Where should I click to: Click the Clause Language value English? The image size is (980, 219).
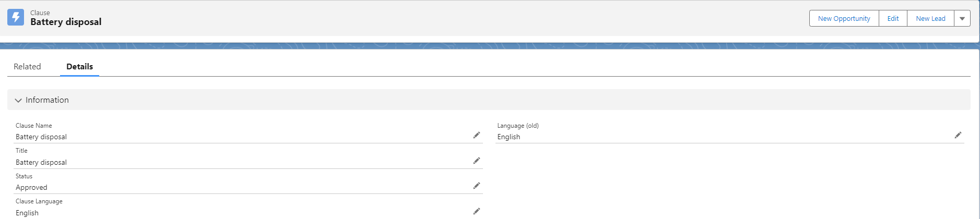(27, 213)
